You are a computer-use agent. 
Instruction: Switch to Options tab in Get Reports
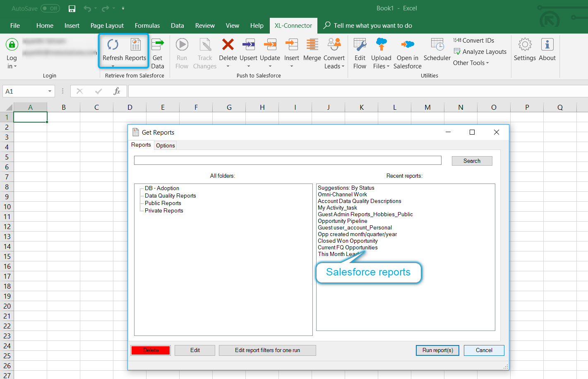pos(166,145)
